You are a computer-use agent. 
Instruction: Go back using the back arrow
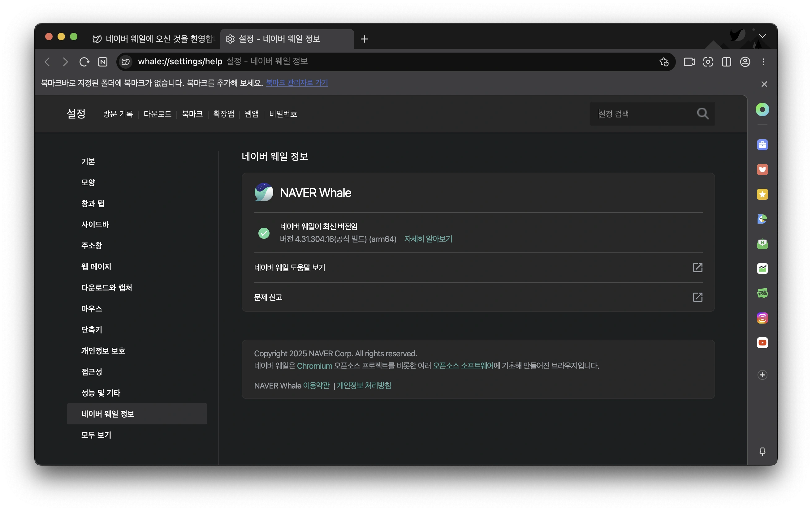pyautogui.click(x=48, y=62)
